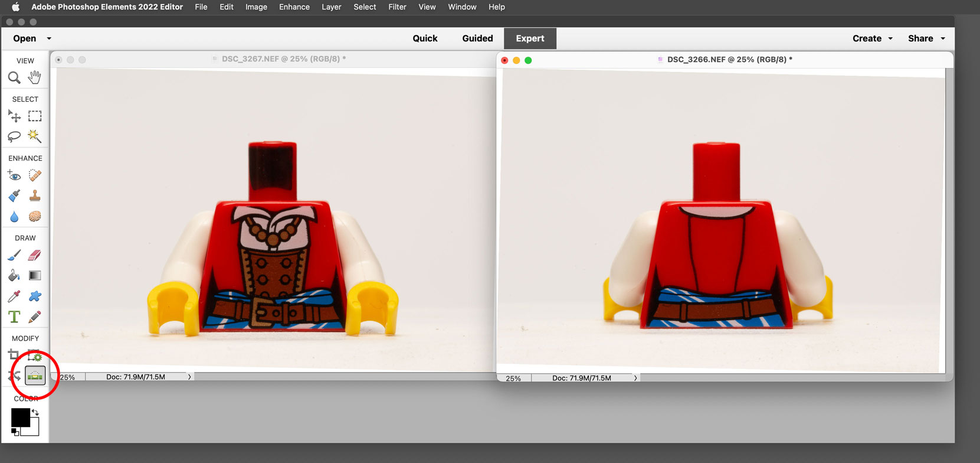Open the Edit menu

tap(227, 7)
